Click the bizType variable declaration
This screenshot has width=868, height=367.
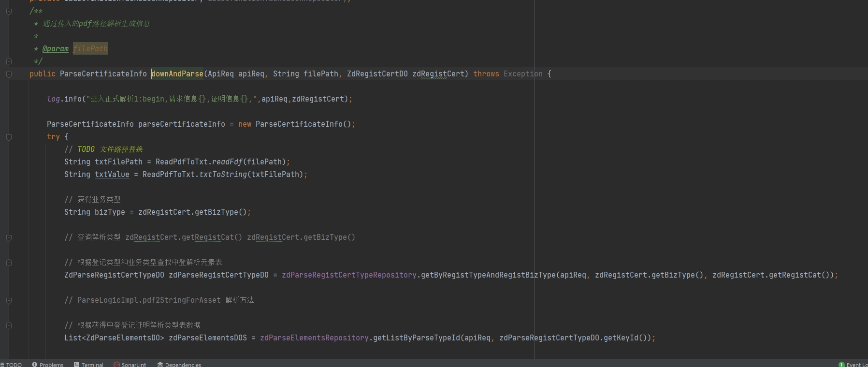[x=110, y=212]
